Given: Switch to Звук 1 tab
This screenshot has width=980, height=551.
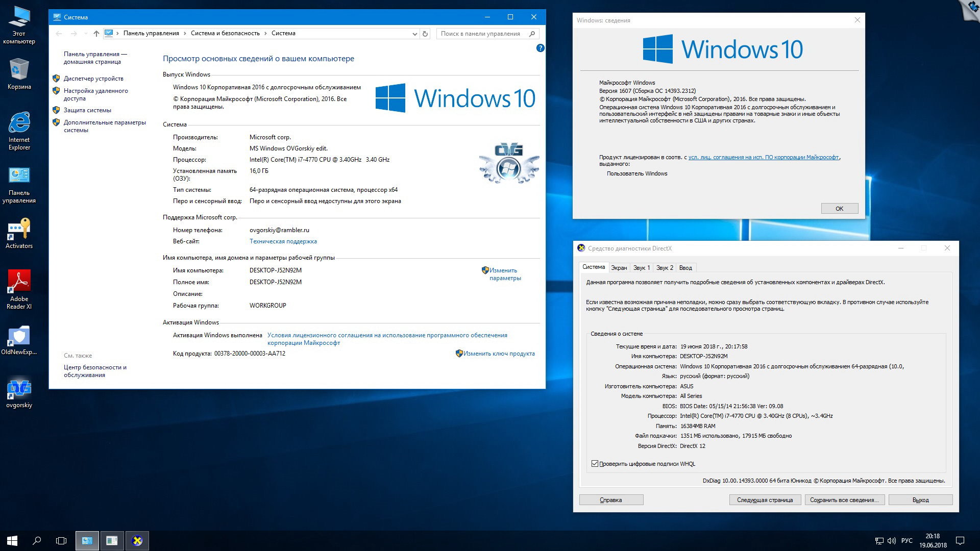Looking at the screenshot, I should pos(642,268).
